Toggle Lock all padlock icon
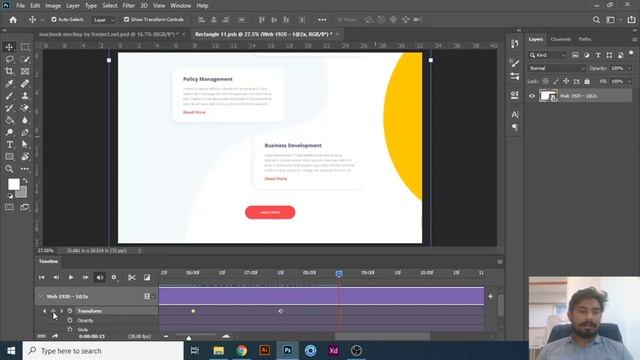The image size is (640, 360). (x=587, y=82)
